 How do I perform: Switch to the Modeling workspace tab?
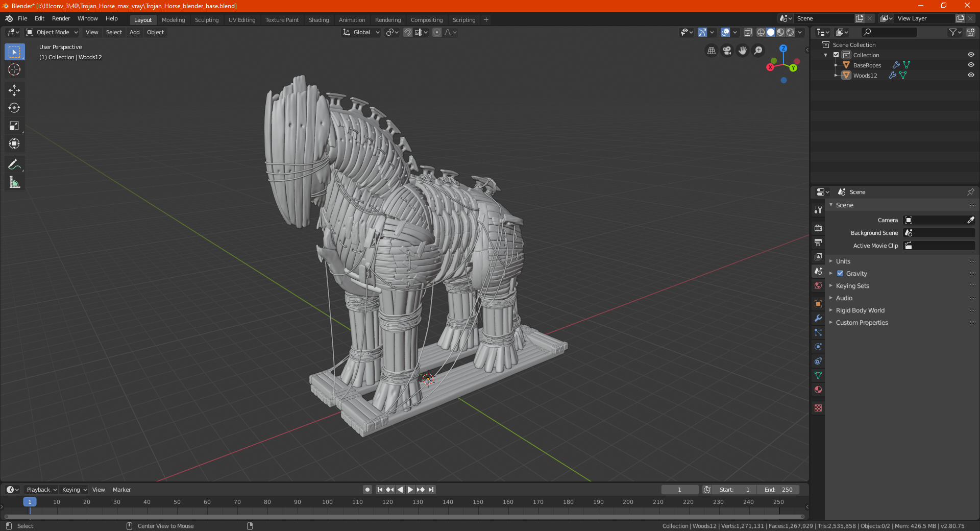pyautogui.click(x=173, y=20)
